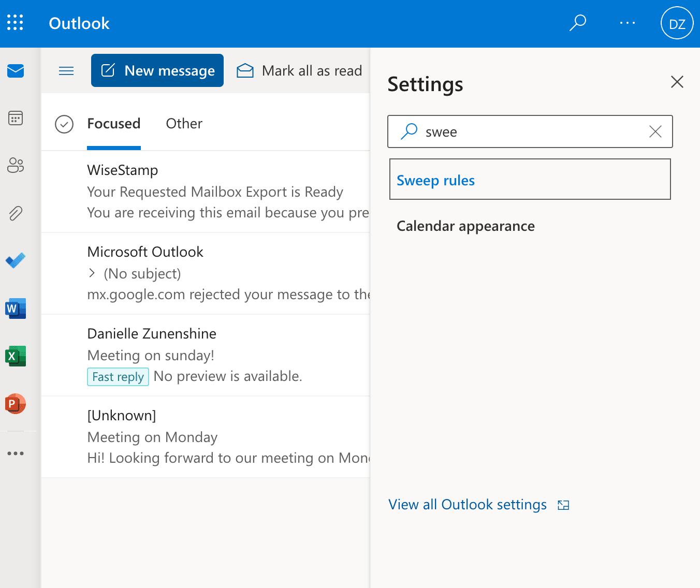This screenshot has height=588, width=700.
Task: Open the Calendar from the sidebar
Action: 16,118
